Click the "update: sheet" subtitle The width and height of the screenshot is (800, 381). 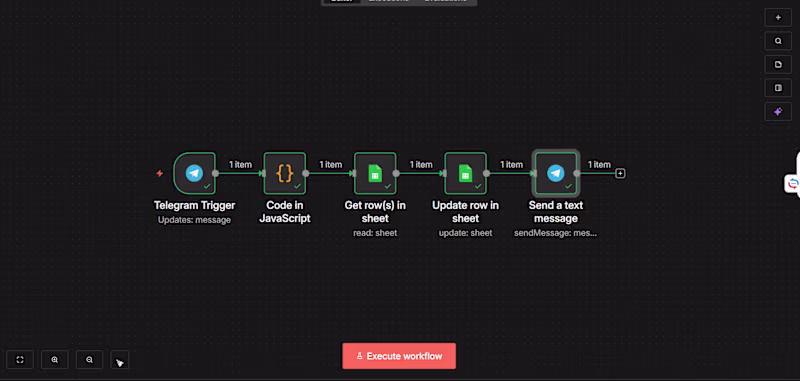465,233
